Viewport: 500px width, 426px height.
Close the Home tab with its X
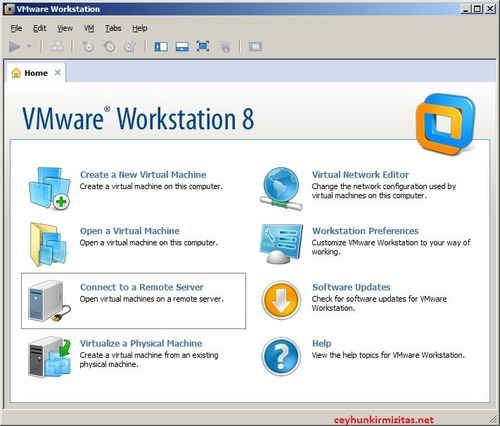(57, 72)
